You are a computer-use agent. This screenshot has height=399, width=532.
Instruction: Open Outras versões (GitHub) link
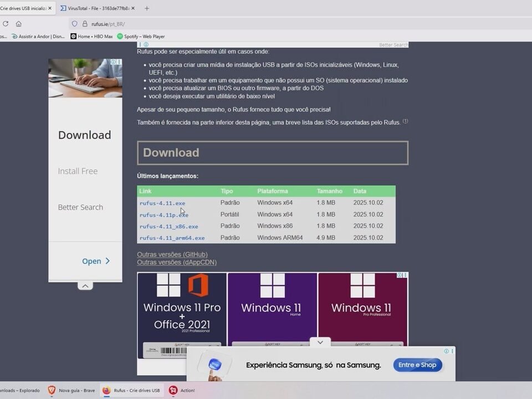[x=172, y=254]
